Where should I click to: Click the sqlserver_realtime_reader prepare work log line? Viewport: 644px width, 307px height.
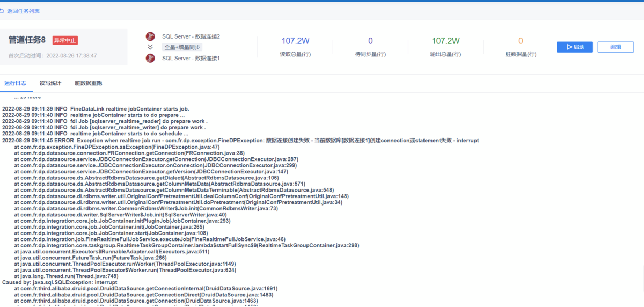click(x=105, y=121)
